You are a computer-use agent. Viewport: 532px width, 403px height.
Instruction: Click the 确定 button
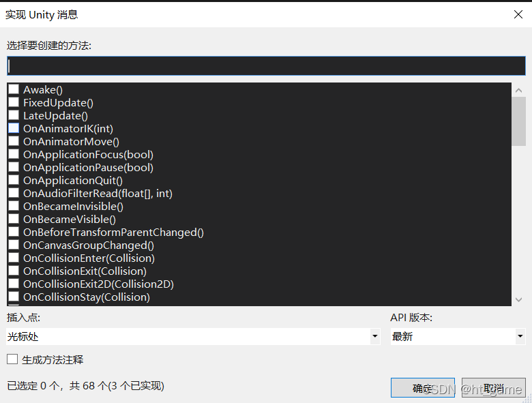[422, 387]
